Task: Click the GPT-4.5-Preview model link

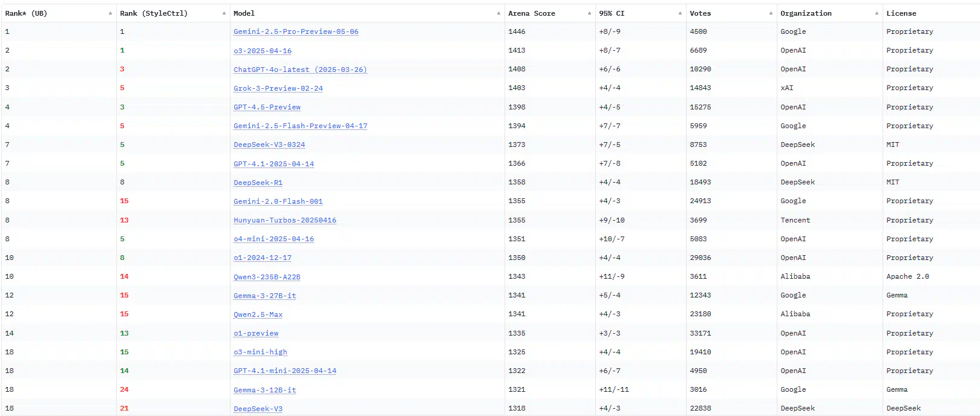Action: pos(267,107)
